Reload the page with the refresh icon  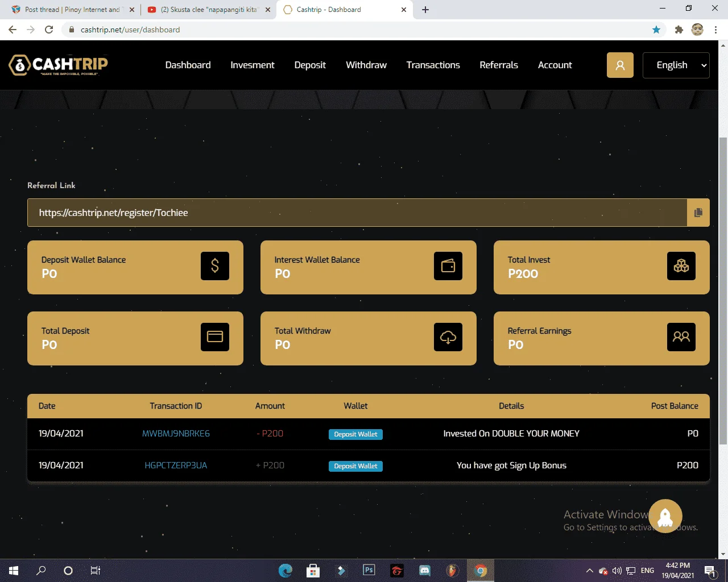click(x=49, y=30)
